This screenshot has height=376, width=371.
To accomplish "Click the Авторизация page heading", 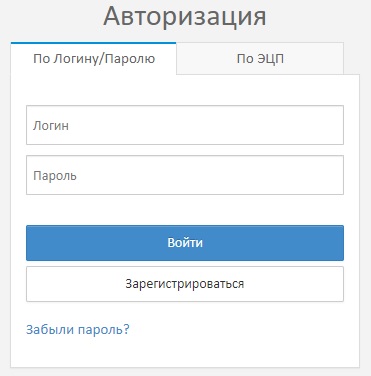I will pyautogui.click(x=185, y=16).
